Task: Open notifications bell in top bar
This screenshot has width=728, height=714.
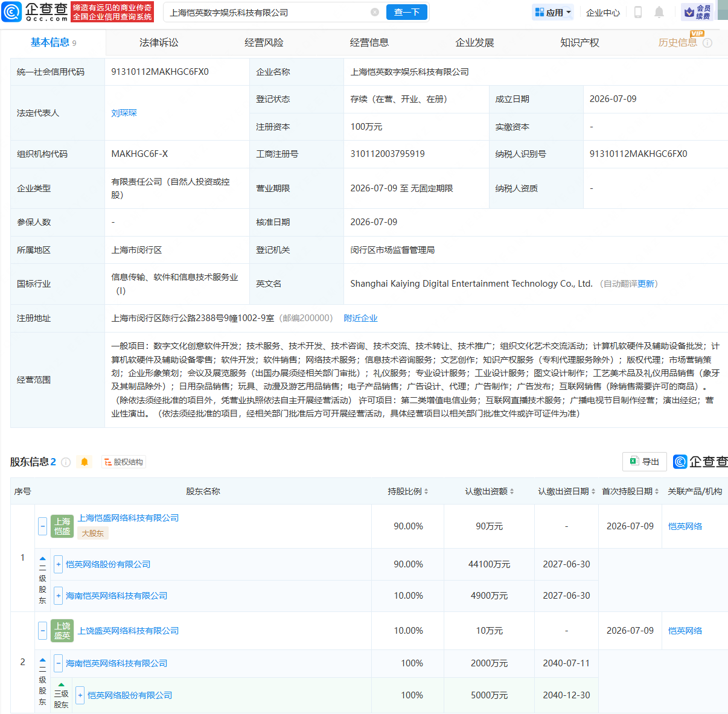Action: click(659, 12)
